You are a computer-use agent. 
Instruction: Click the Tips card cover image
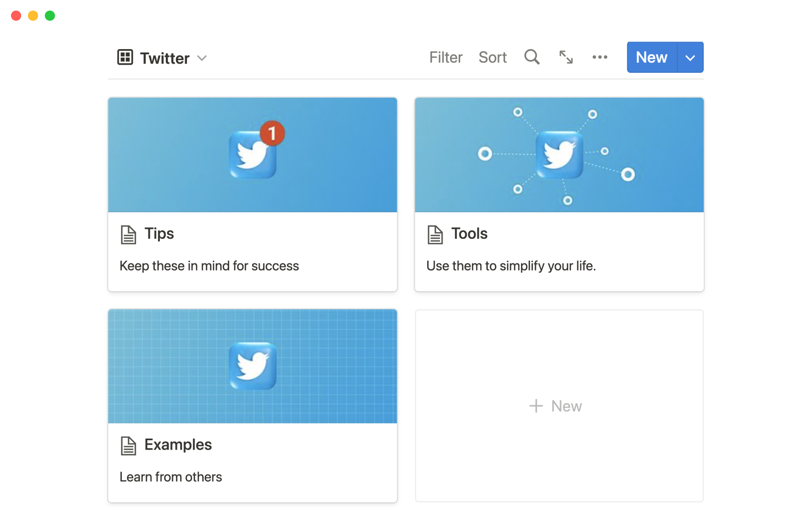[252, 155]
